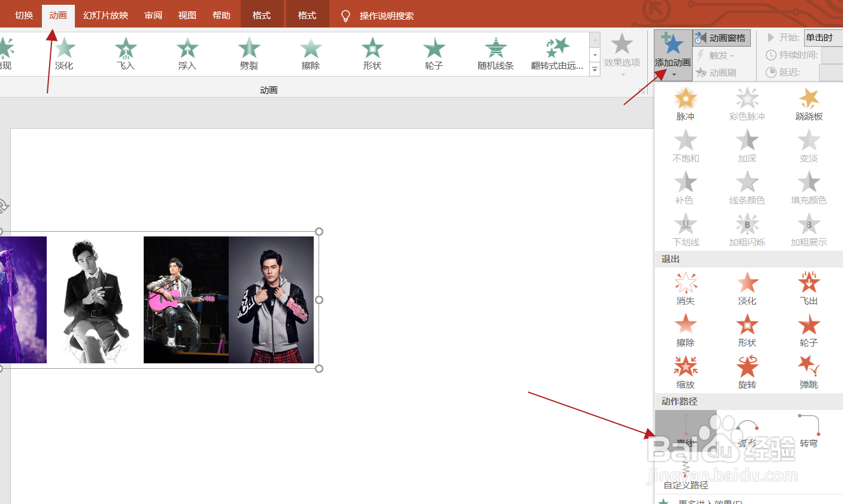The image size is (843, 504).
Task: Select the 跷跷板 teeter emphasis effect
Action: pyautogui.click(x=809, y=104)
